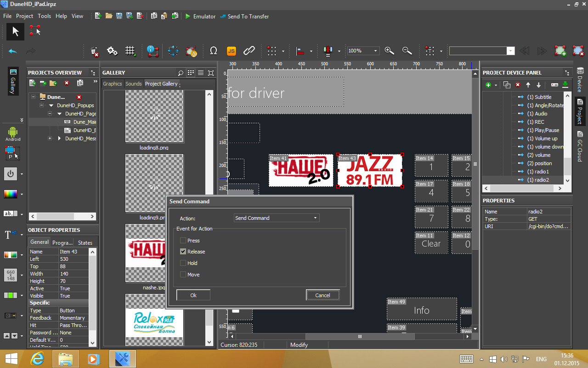Select the red-handled marquee selection tool

pos(35,31)
